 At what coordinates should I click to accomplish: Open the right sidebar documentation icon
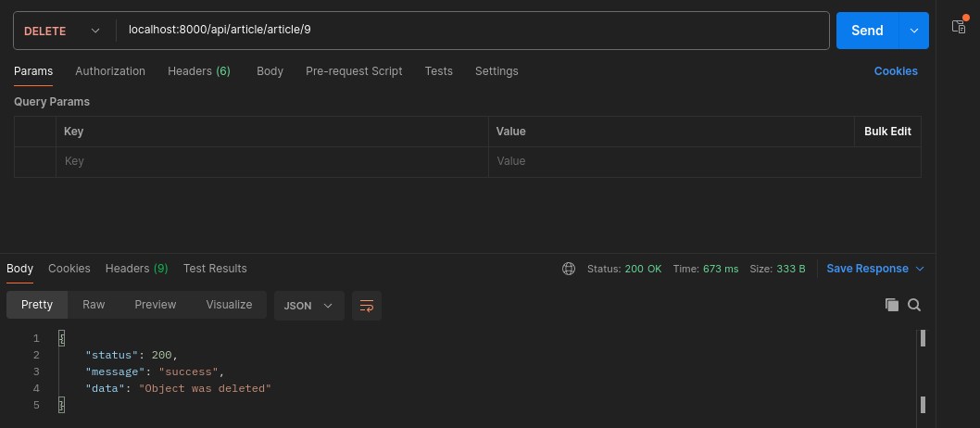[x=959, y=27]
